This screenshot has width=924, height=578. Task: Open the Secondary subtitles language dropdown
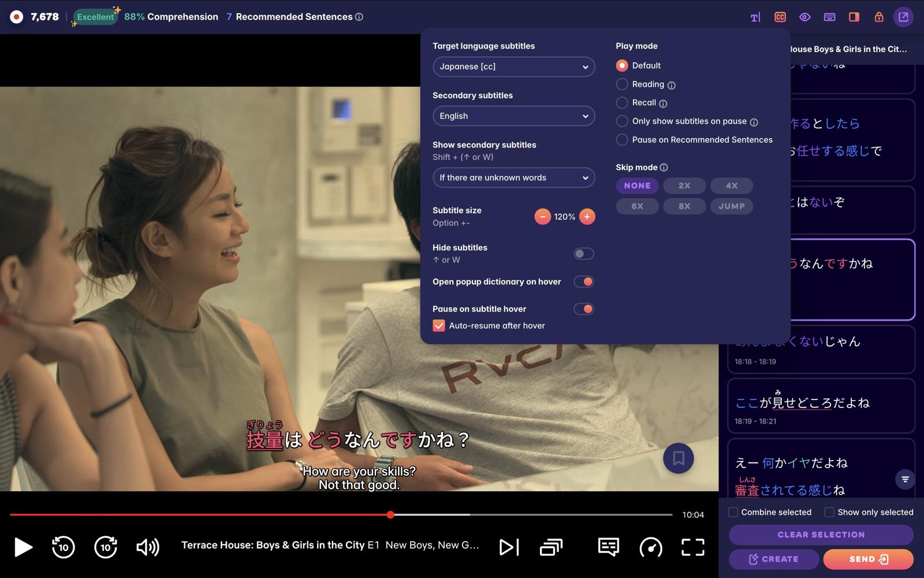(513, 116)
